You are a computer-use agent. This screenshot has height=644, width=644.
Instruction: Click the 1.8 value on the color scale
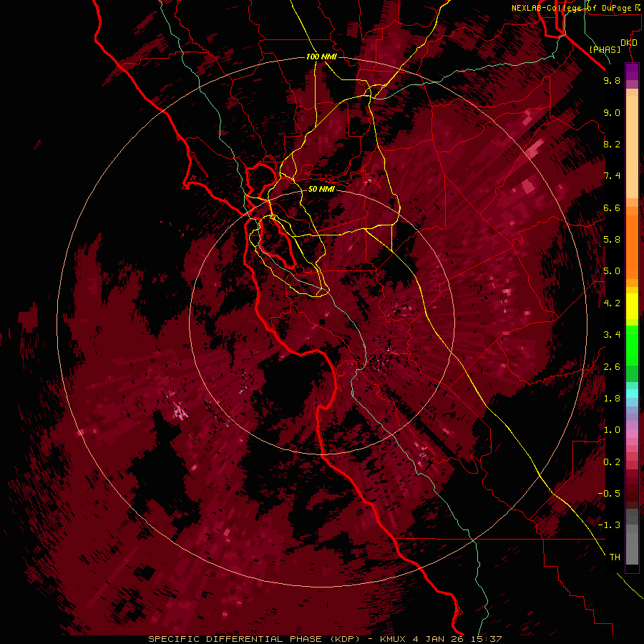pos(612,399)
